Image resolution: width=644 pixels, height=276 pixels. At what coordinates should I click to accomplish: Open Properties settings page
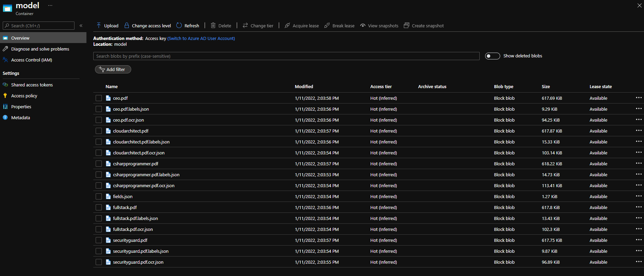[21, 107]
